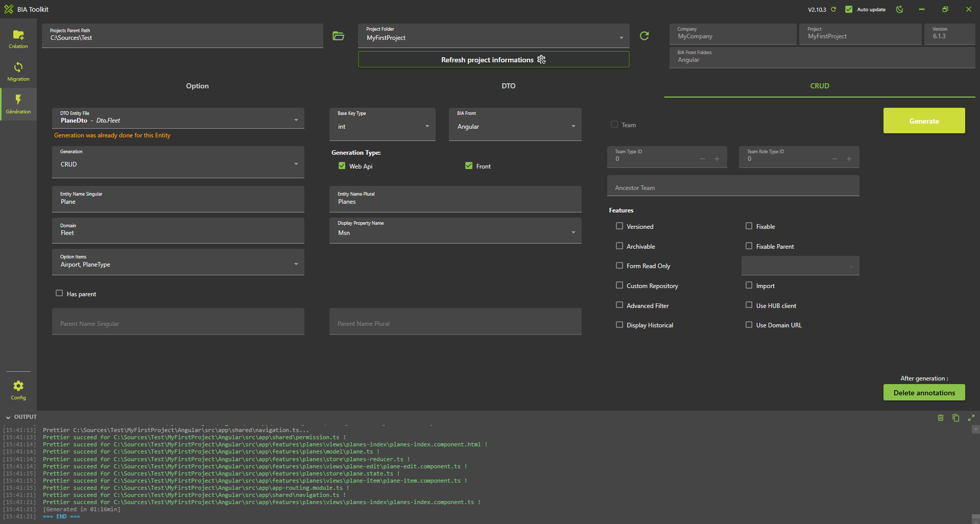980x524 pixels.
Task: Click the output log scroll up arrow
Action: pyautogui.click(x=975, y=430)
